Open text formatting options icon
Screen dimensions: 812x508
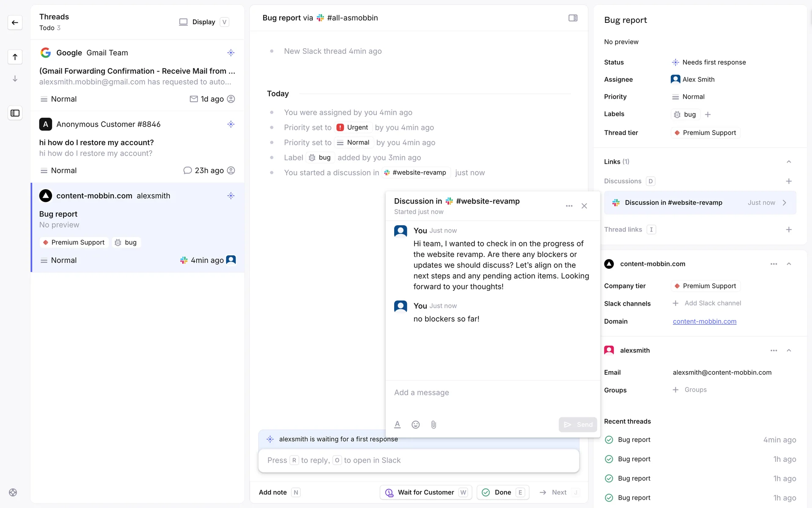tap(397, 425)
